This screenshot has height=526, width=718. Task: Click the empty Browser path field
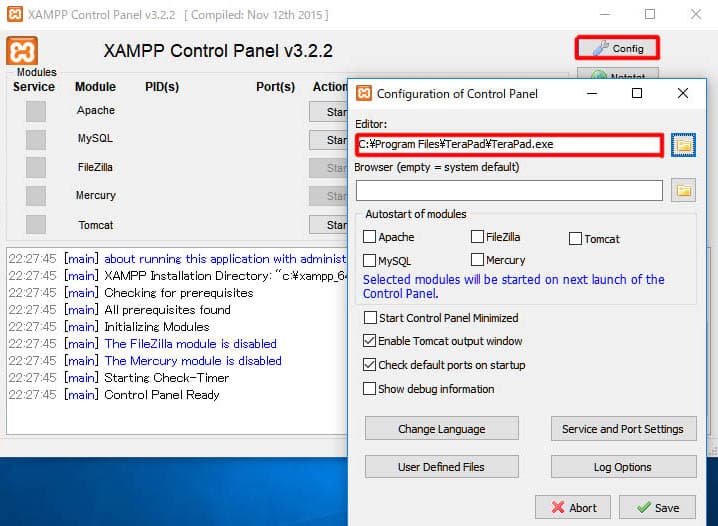coord(509,190)
